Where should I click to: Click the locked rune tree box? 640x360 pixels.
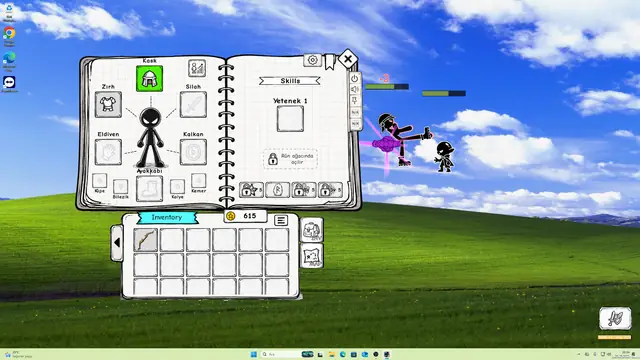[x=290, y=159]
